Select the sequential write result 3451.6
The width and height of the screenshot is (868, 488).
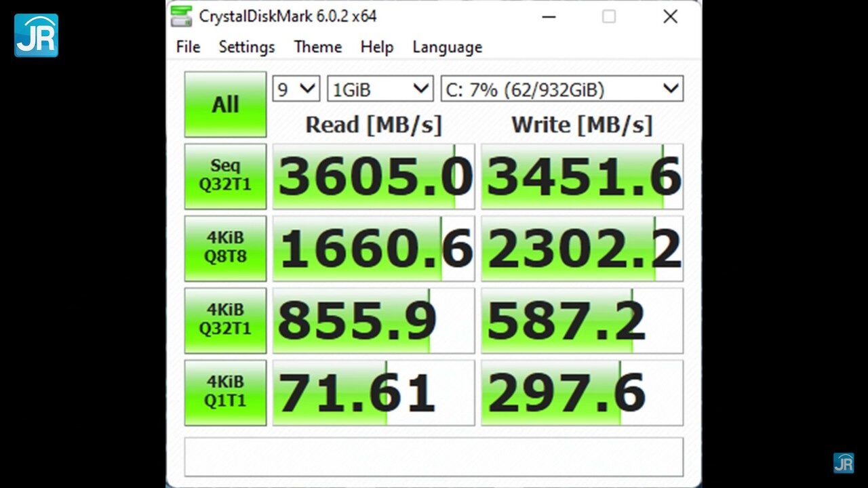point(581,176)
